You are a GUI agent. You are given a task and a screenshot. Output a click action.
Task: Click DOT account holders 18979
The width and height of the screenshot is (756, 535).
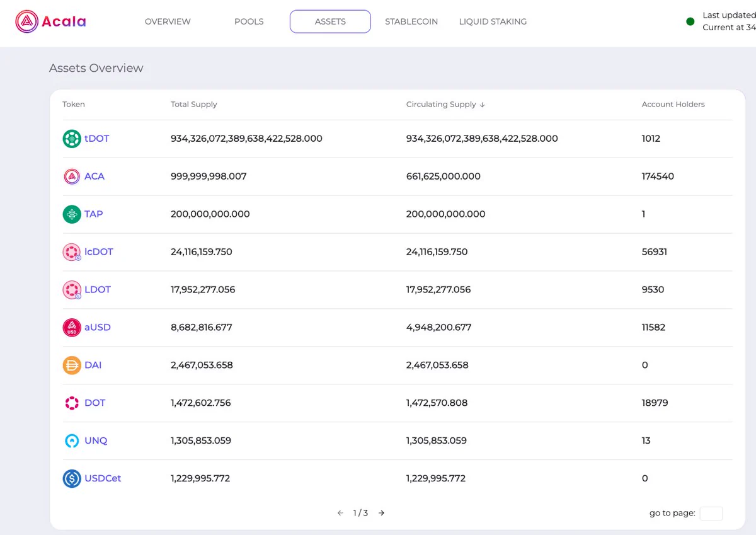pos(655,403)
